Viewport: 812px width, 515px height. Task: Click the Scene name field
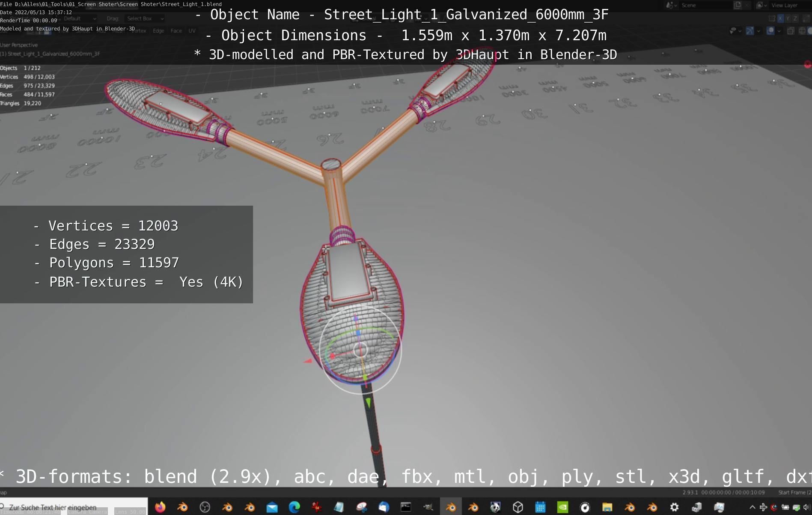coord(705,5)
